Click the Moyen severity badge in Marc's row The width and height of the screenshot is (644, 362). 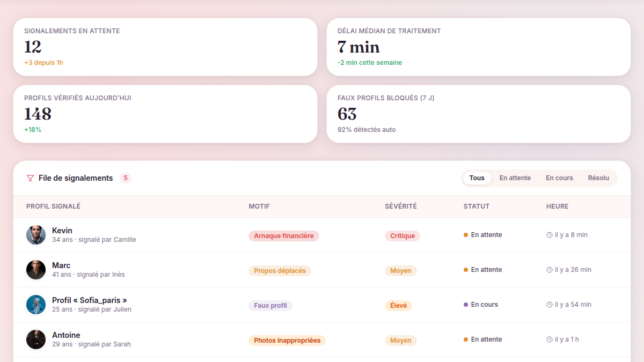click(x=401, y=271)
